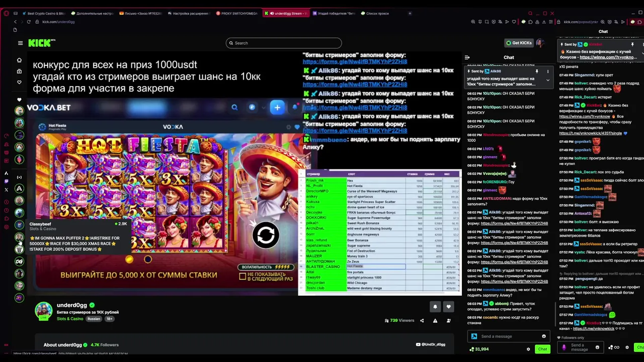Click popout chat message input field
The image size is (644, 362).
[582, 347]
